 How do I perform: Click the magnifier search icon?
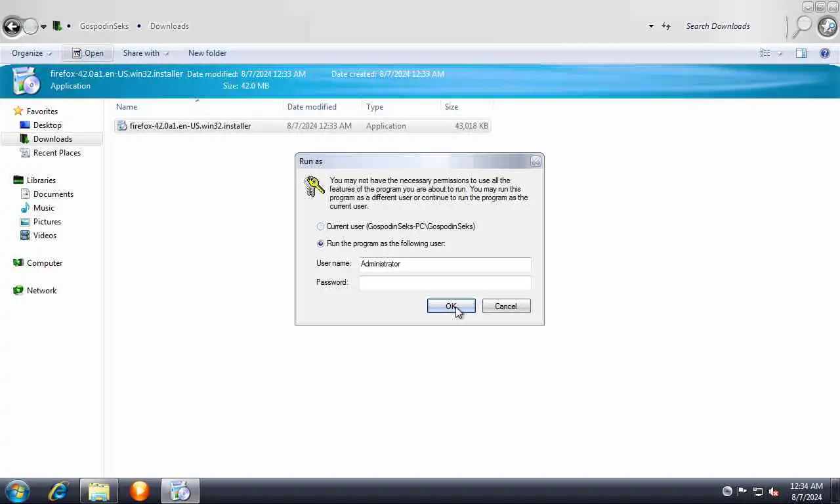(x=802, y=26)
